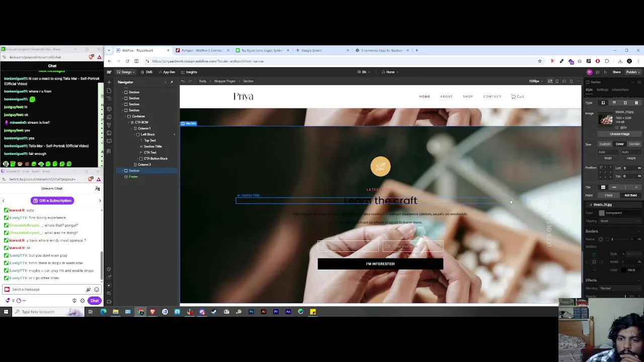Bookmark this page with the star icon

pos(540,61)
